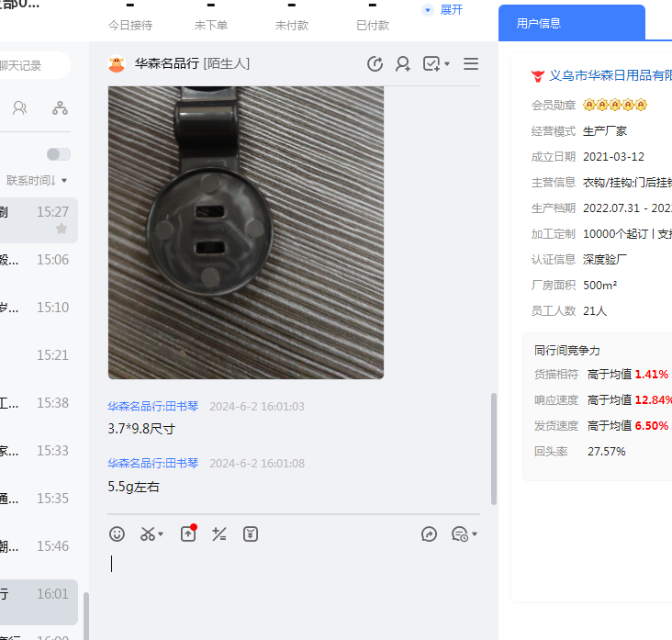The image size is (672, 640).
Task: Click the refresh icon in chat header
Action: click(375, 63)
